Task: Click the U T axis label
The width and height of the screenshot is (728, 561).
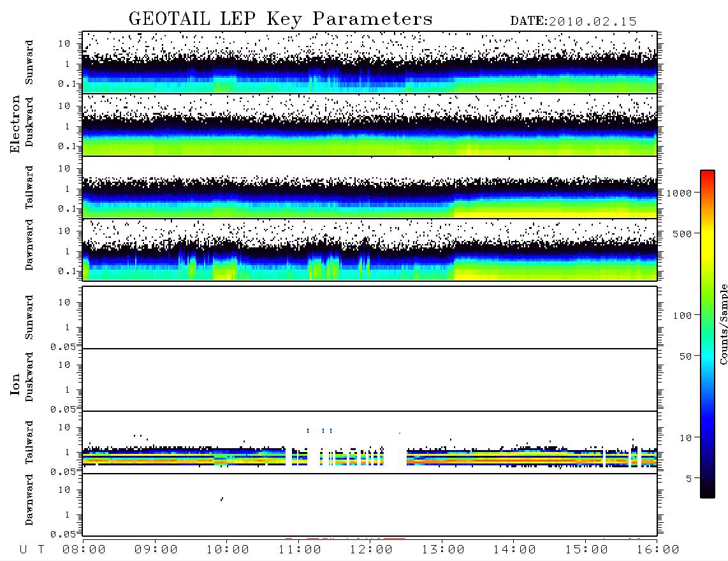Action: point(33,550)
